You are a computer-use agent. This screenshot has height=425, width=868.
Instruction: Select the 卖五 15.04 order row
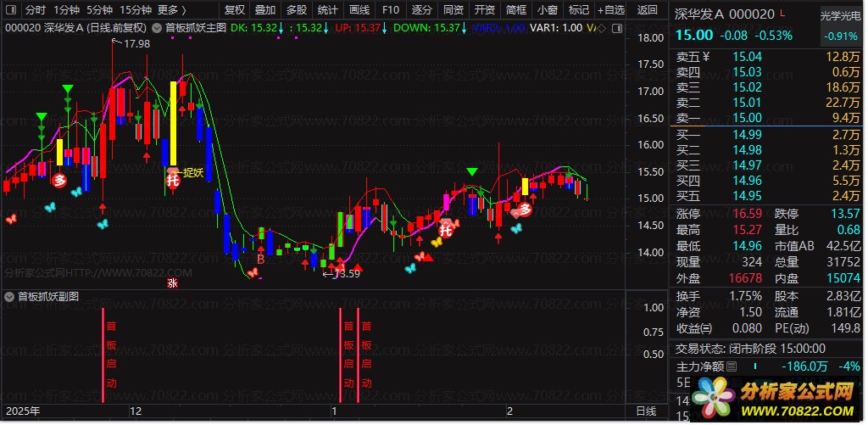click(767, 56)
